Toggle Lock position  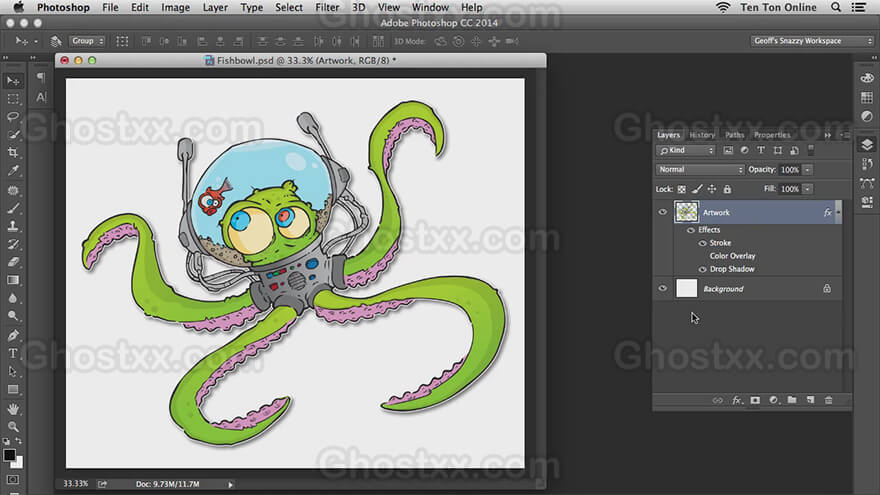point(712,190)
